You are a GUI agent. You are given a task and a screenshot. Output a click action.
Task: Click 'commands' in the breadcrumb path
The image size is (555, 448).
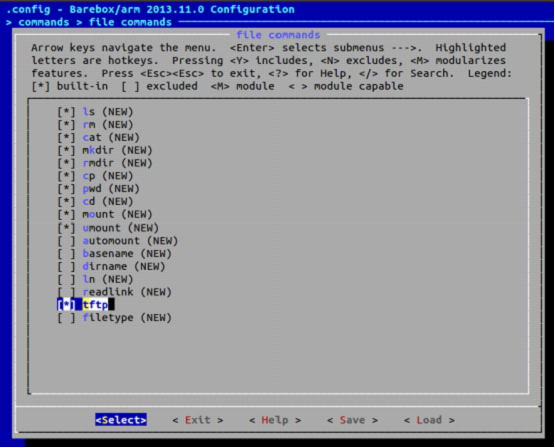coord(44,22)
